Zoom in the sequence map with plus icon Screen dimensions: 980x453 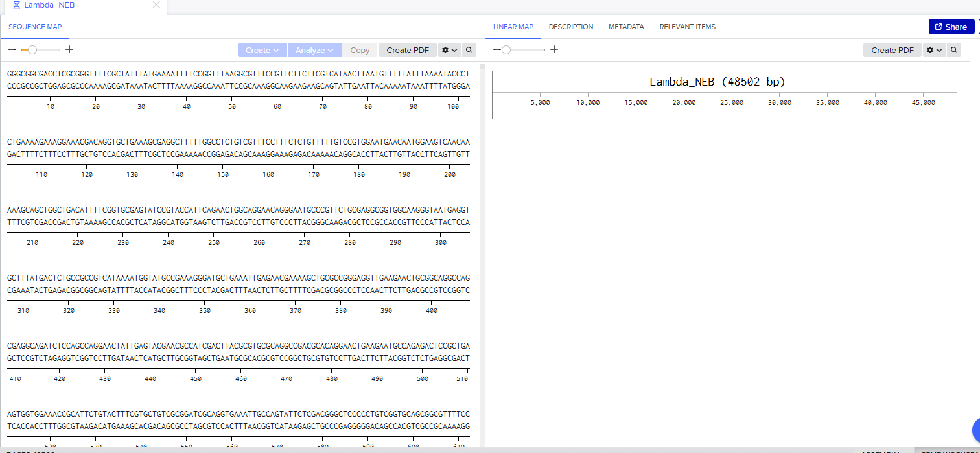pos(70,50)
